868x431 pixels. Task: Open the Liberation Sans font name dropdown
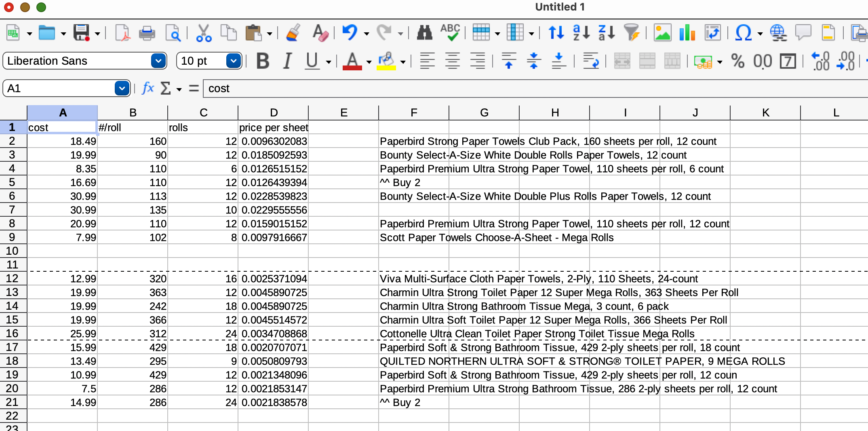point(158,61)
